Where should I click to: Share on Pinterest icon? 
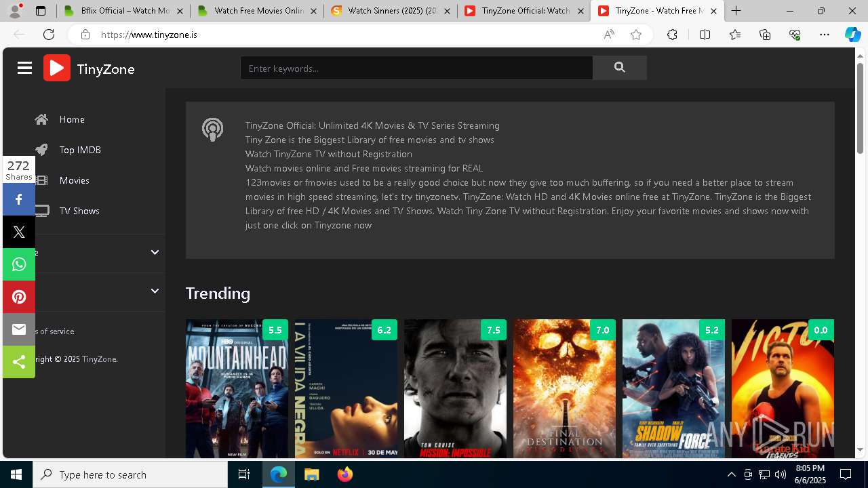point(19,297)
